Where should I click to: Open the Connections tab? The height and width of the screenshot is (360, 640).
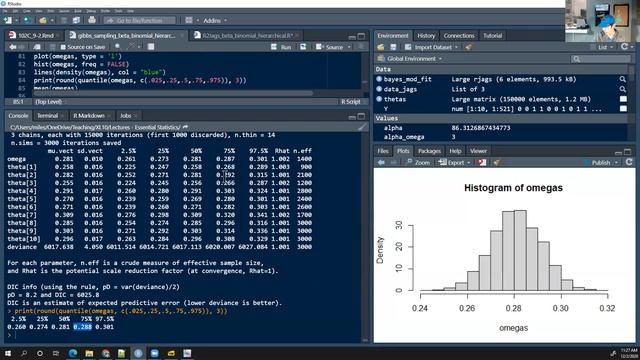pos(459,36)
